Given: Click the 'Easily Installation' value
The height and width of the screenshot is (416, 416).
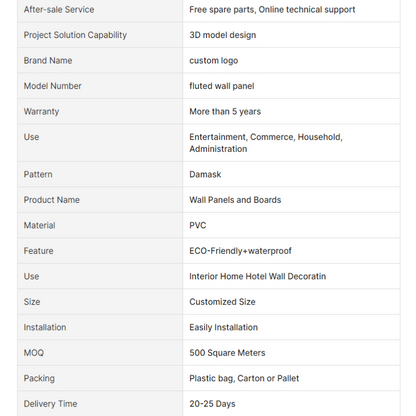Looking at the screenshot, I should (x=224, y=327).
